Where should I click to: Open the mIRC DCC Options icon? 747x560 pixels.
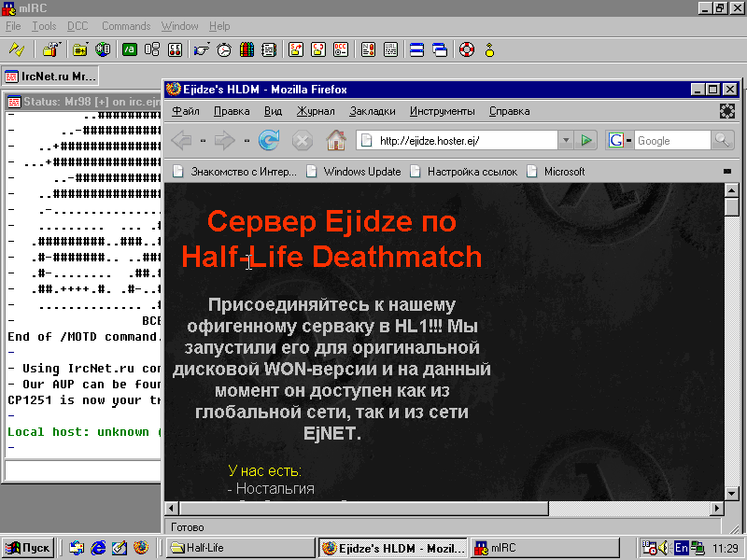click(341, 49)
